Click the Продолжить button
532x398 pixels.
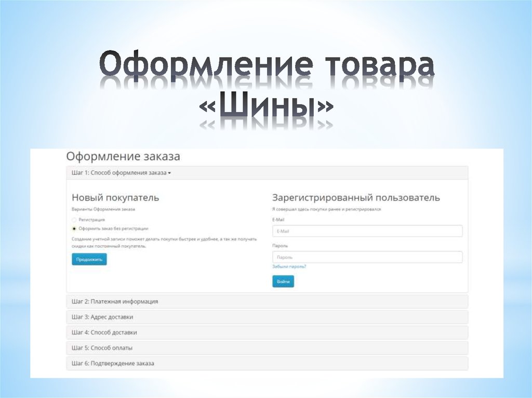click(89, 259)
